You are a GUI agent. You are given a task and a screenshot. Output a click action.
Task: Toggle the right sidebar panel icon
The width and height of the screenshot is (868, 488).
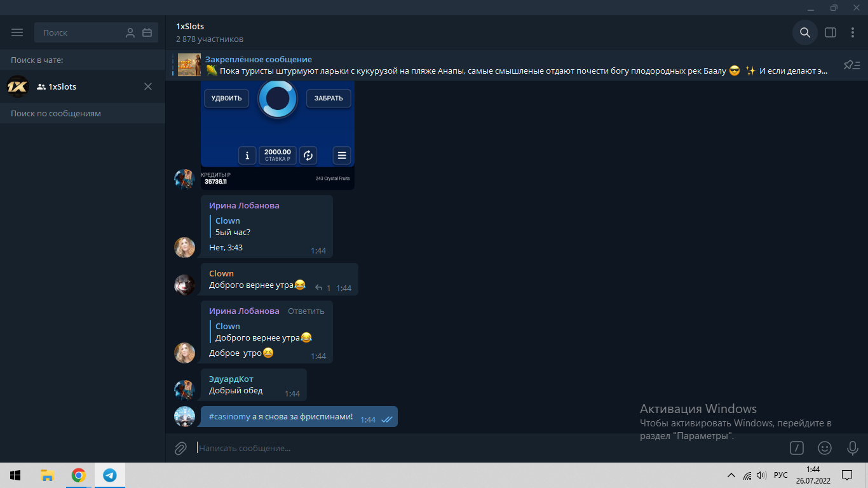click(x=831, y=32)
